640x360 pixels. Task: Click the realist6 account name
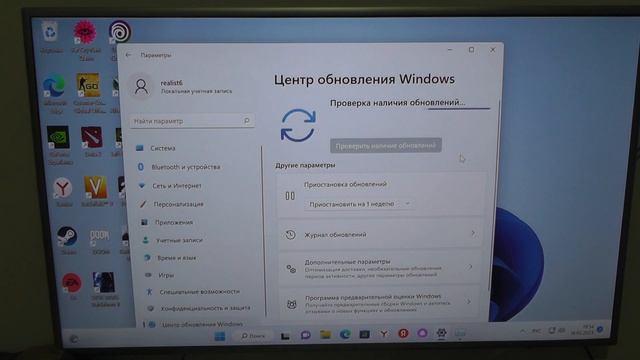point(171,83)
